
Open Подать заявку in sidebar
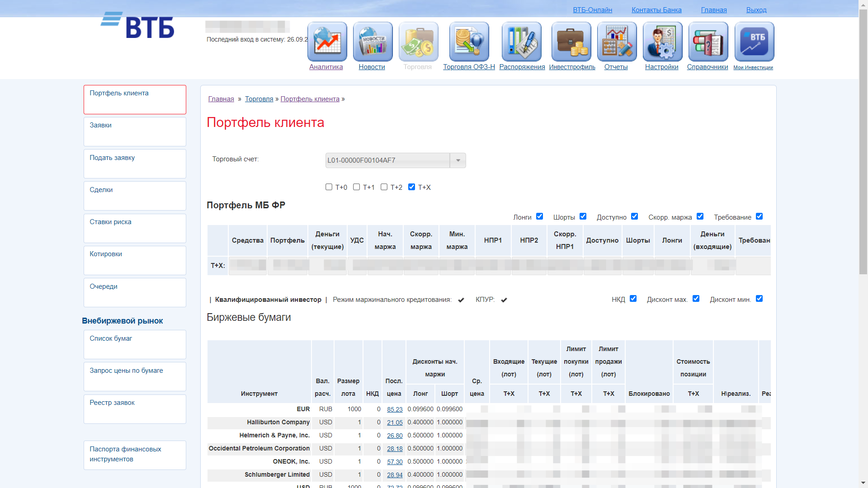point(135,164)
